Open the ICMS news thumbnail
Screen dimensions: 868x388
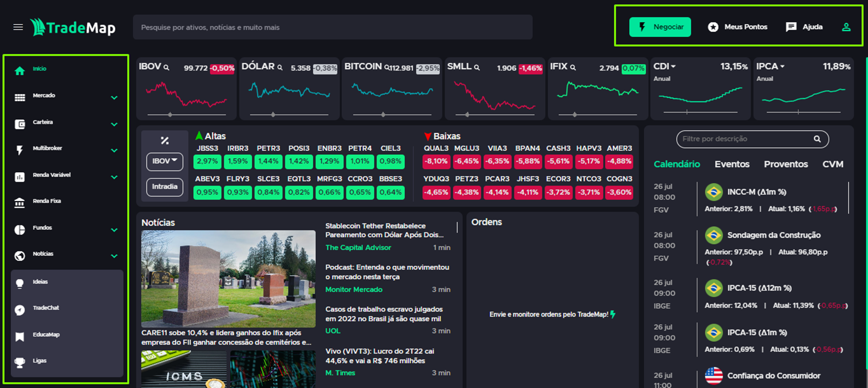click(184, 369)
